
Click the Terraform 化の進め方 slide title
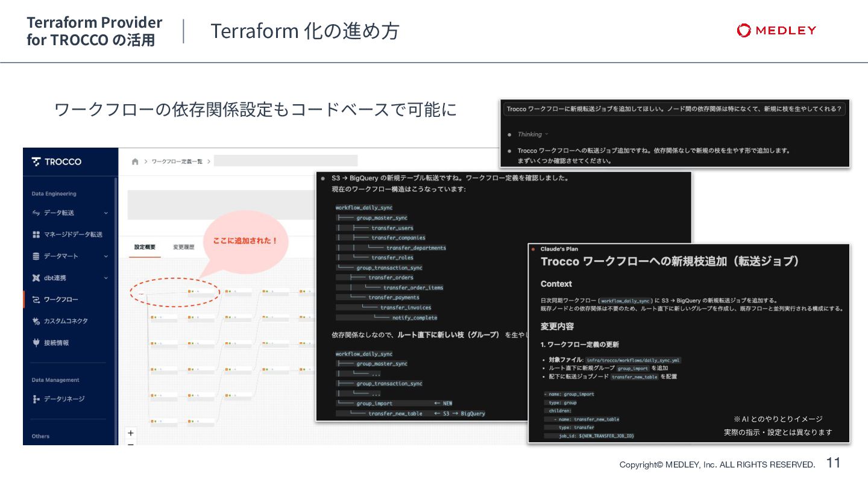pyautogui.click(x=304, y=31)
